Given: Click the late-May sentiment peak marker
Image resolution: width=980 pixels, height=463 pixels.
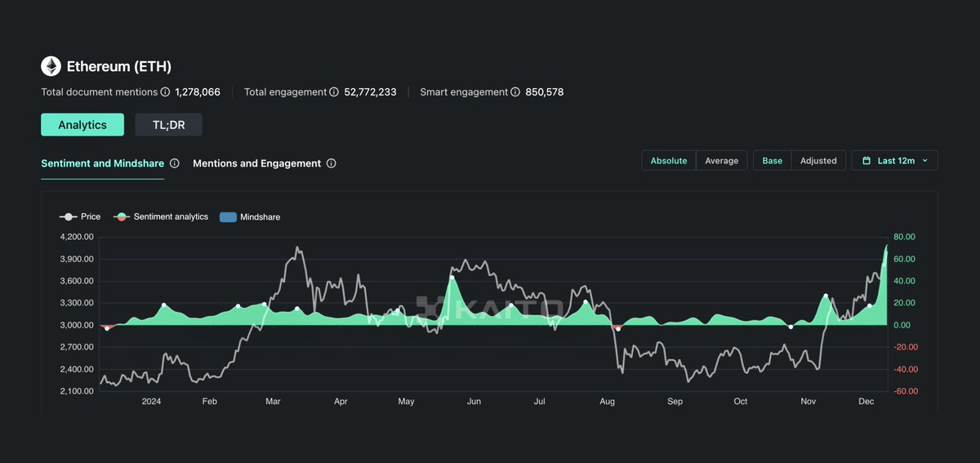Looking at the screenshot, I should click(x=452, y=278).
